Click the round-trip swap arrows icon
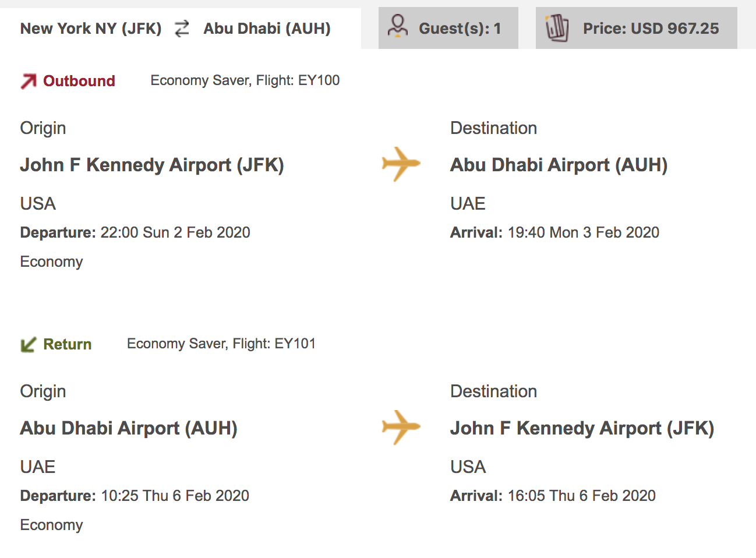The image size is (756, 558). (x=182, y=28)
